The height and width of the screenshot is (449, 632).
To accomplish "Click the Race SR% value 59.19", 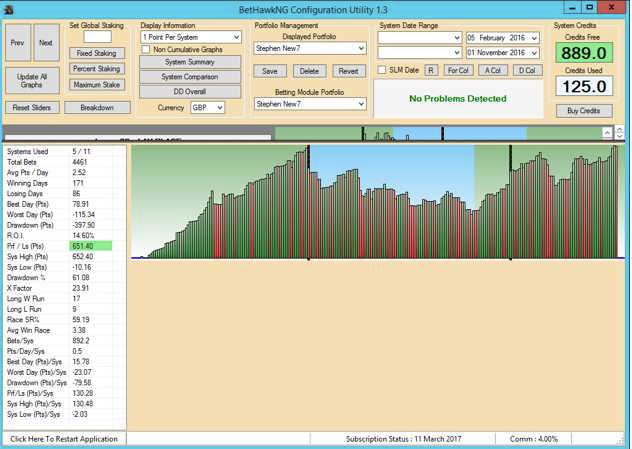I will pos(81,320).
